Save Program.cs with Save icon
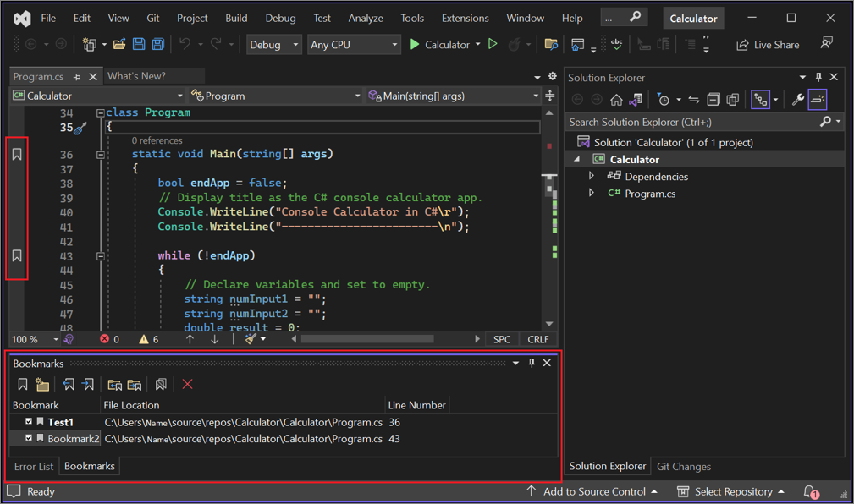Image resolution: width=854 pixels, height=504 pixels. 138,44
